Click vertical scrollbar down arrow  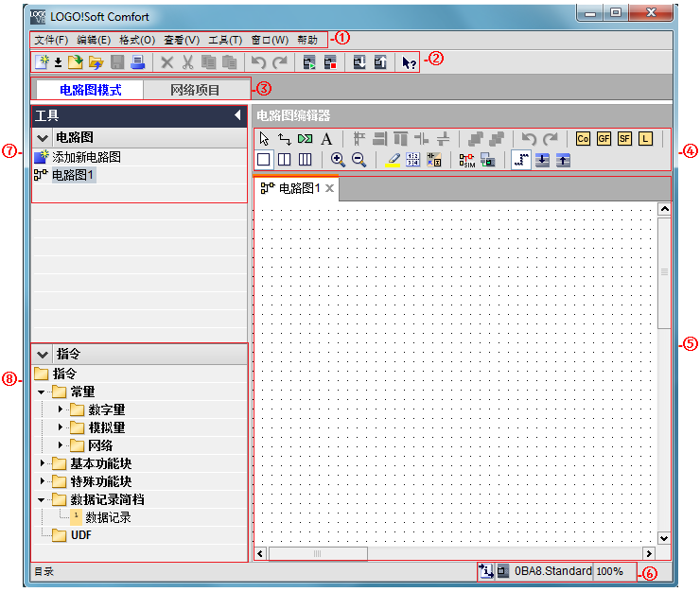(x=664, y=538)
